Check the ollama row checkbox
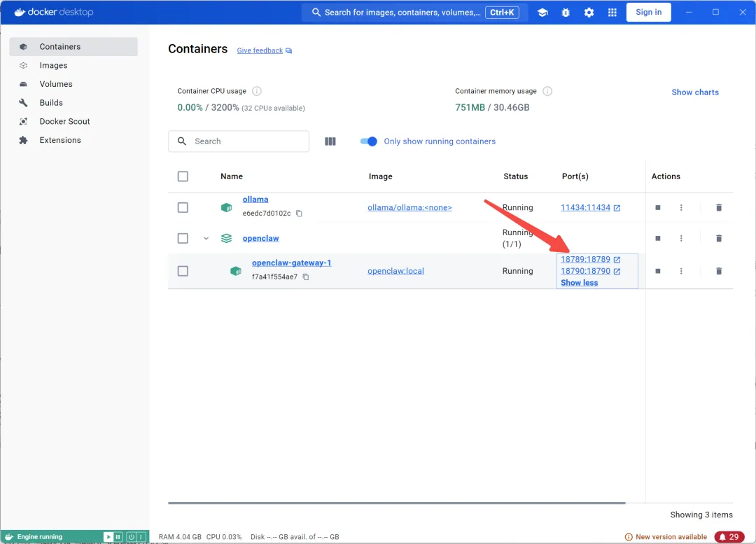This screenshot has width=756, height=544. [x=183, y=207]
